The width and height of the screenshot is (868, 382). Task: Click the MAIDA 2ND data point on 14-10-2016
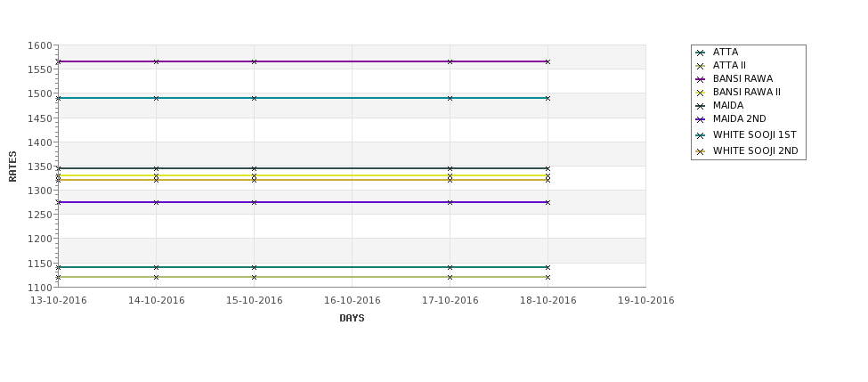156,202
